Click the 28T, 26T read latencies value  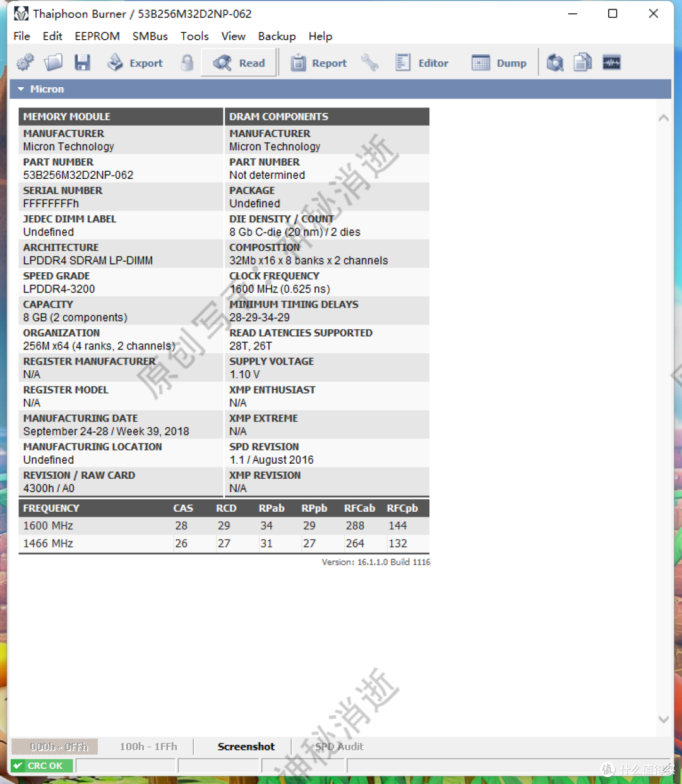(x=251, y=346)
